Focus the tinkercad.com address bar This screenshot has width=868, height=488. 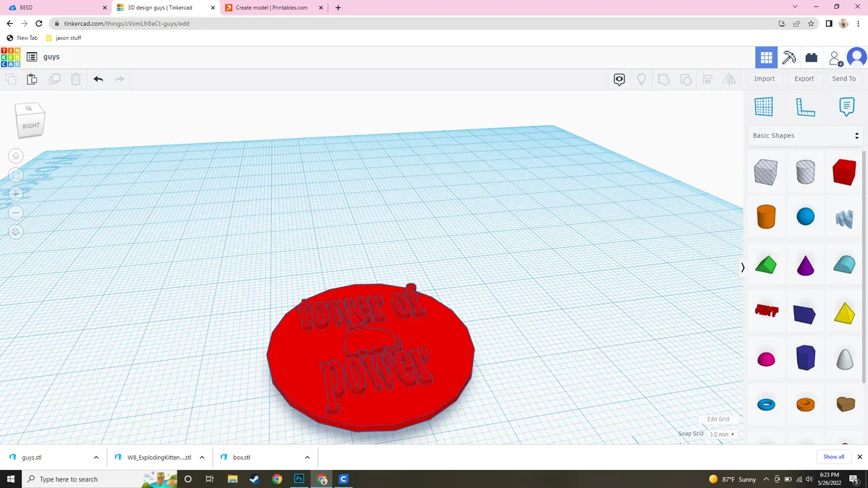click(412, 23)
